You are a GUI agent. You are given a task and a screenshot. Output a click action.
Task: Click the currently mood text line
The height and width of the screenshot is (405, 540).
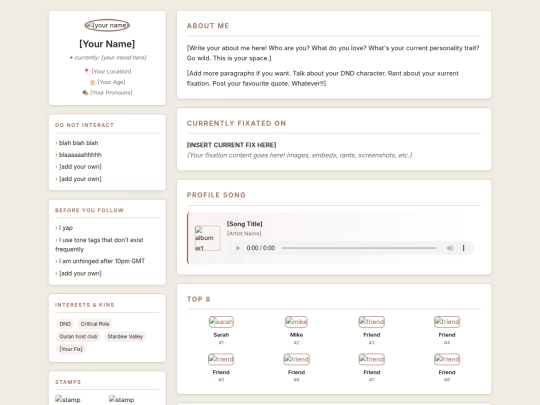pyautogui.click(x=107, y=58)
